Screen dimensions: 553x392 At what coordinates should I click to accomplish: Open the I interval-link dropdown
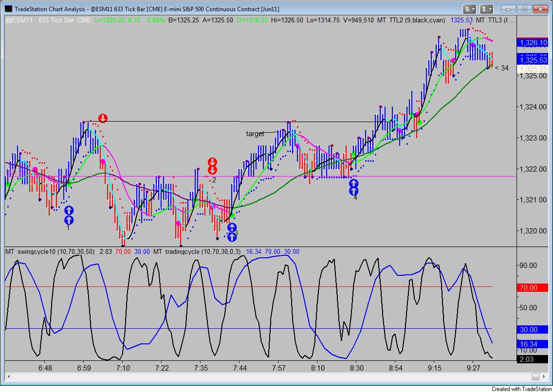coord(487,9)
